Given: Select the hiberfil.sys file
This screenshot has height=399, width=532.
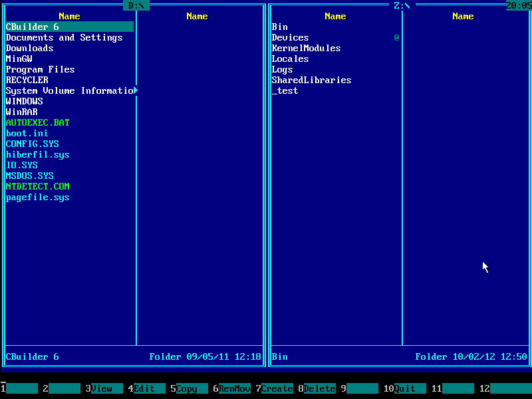Looking at the screenshot, I should tap(38, 155).
